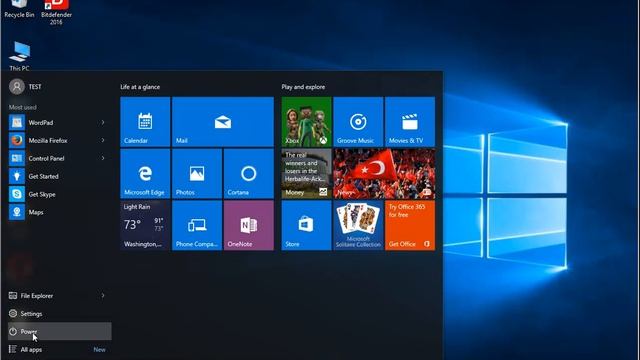This screenshot has width=640, height=360.
Task: Launch the OneNote tile
Action: point(249,225)
